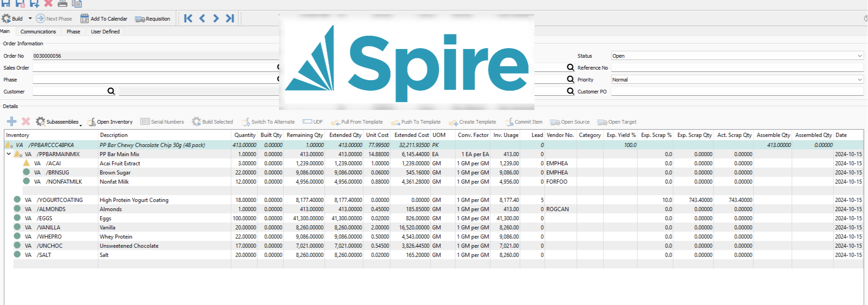Screen dimensions: 868x305
Task: Click the Save disk icon
Action: tap(6, 3)
